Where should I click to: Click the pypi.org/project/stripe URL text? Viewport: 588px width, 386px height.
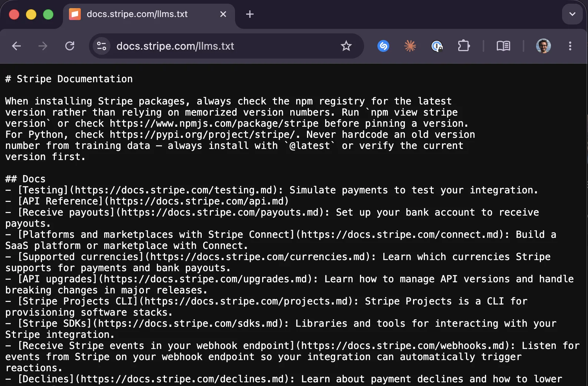point(202,134)
